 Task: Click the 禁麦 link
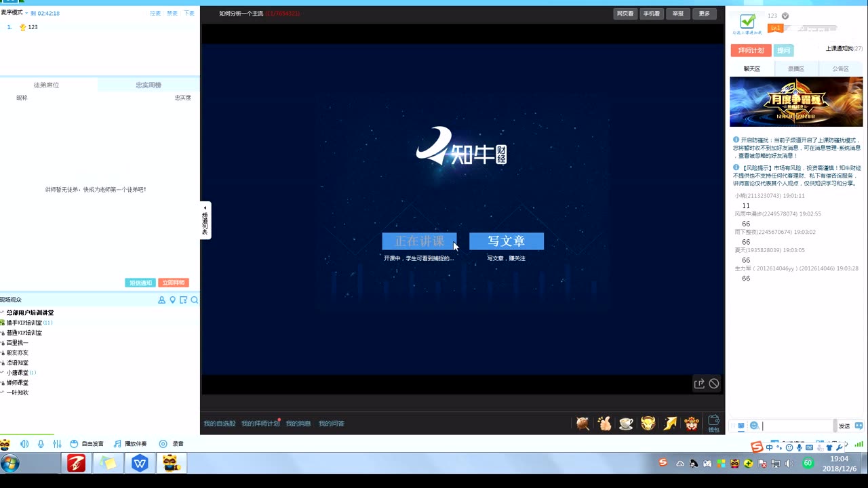click(172, 13)
